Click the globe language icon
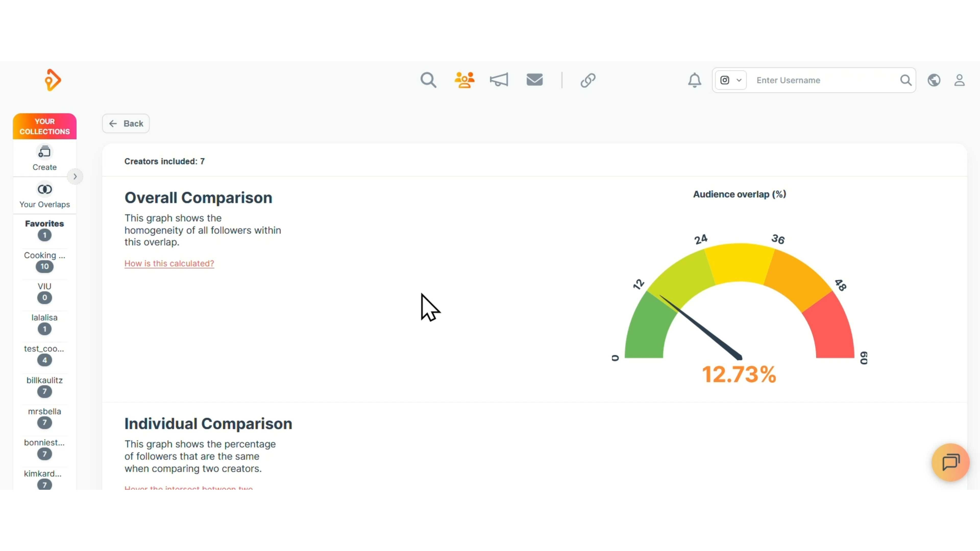 934,80
